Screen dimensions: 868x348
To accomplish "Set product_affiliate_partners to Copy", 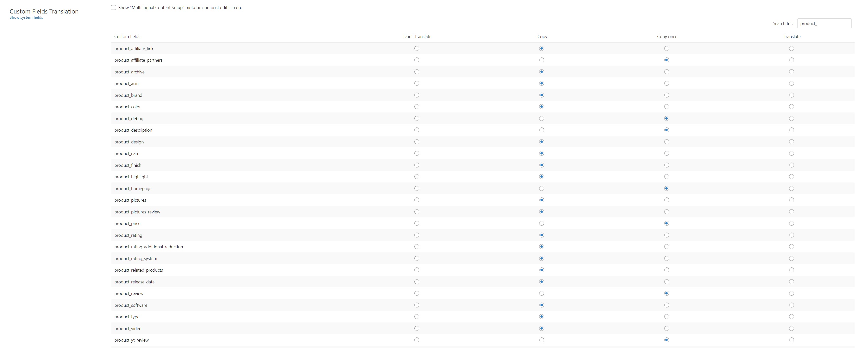I will 541,60.
